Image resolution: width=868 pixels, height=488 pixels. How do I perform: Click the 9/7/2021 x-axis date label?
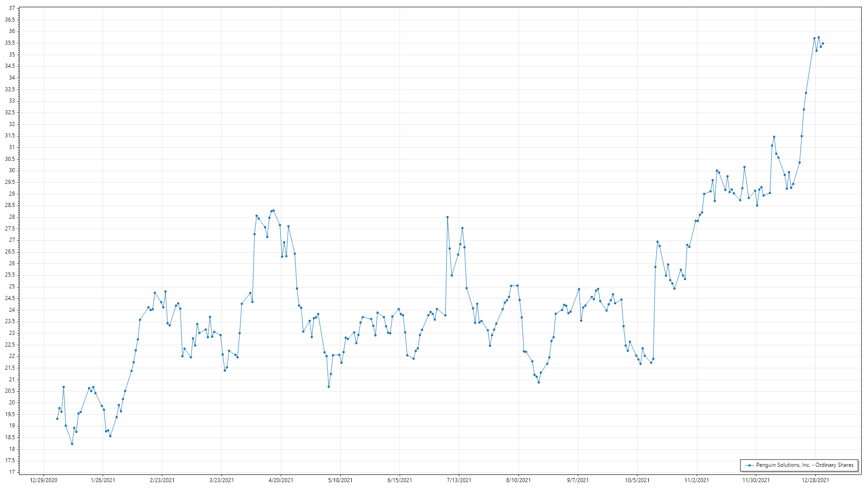pos(578,480)
